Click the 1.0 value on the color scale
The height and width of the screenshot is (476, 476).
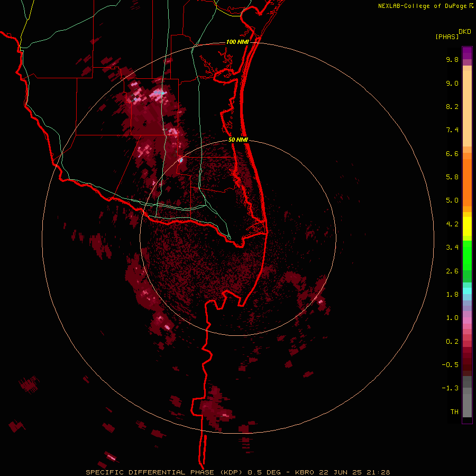(x=452, y=318)
